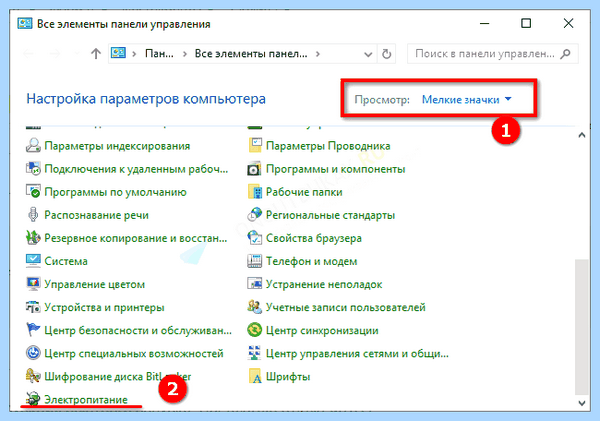Click the Пан... breadcrumb segment

tap(159, 54)
